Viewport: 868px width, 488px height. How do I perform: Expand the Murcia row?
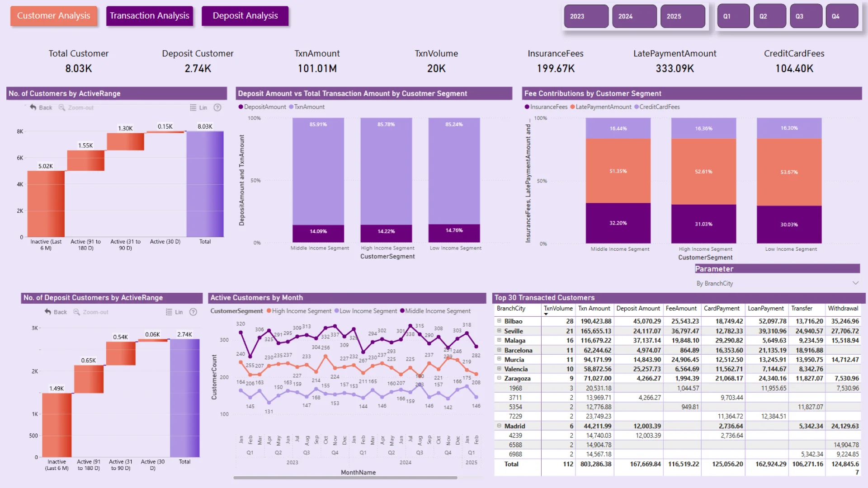(x=499, y=359)
